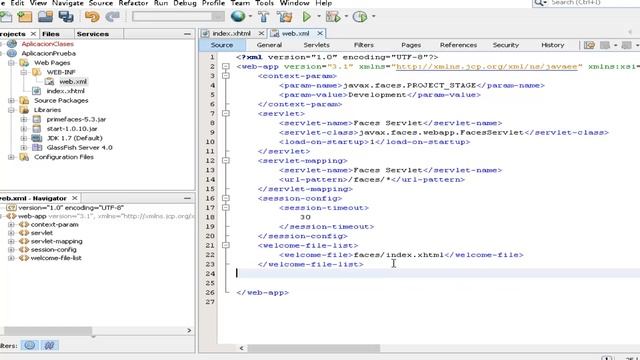Click the Profile Project icon
Image resolution: width=640 pixels, height=360 pixels.
pyautogui.click(x=360, y=17)
